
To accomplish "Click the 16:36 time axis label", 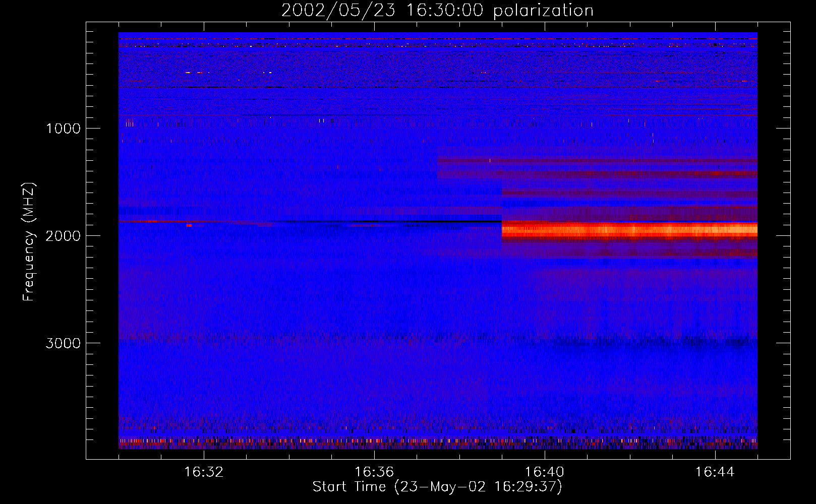I will pos(374,472).
